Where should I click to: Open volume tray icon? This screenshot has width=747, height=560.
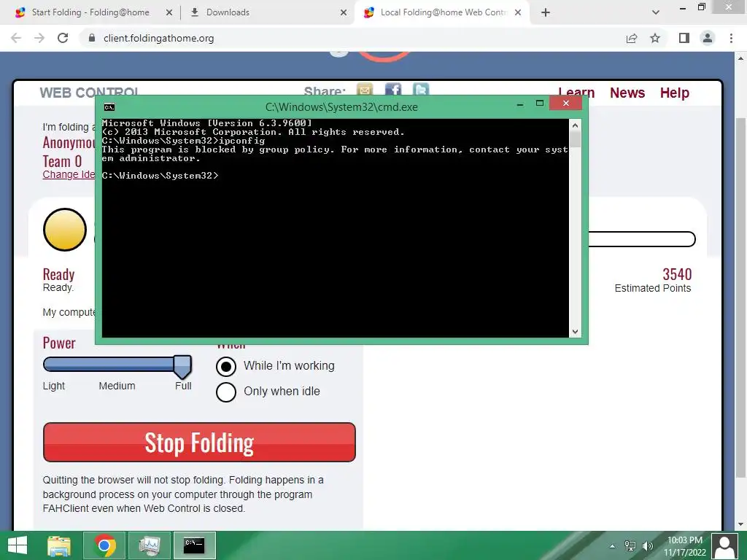tap(648, 545)
